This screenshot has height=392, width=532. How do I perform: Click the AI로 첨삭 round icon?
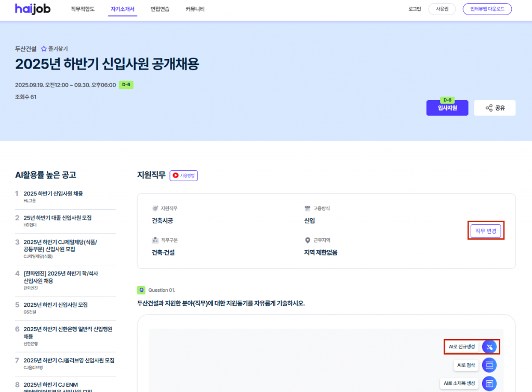(489, 365)
